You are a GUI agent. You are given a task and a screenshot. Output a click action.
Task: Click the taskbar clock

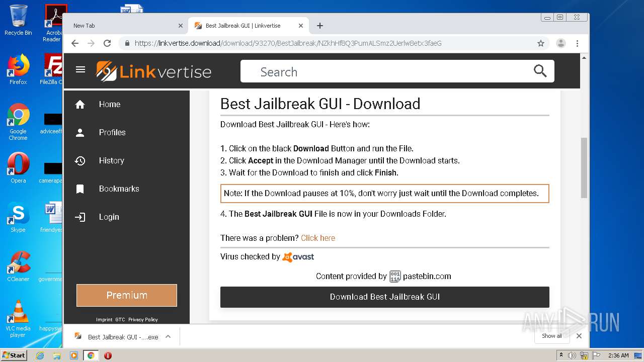618,355
